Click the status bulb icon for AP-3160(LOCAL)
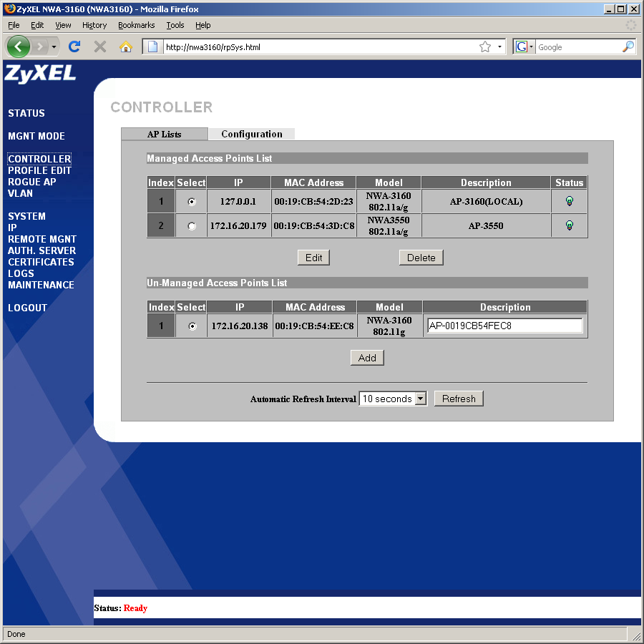The image size is (644, 644). [x=570, y=201]
